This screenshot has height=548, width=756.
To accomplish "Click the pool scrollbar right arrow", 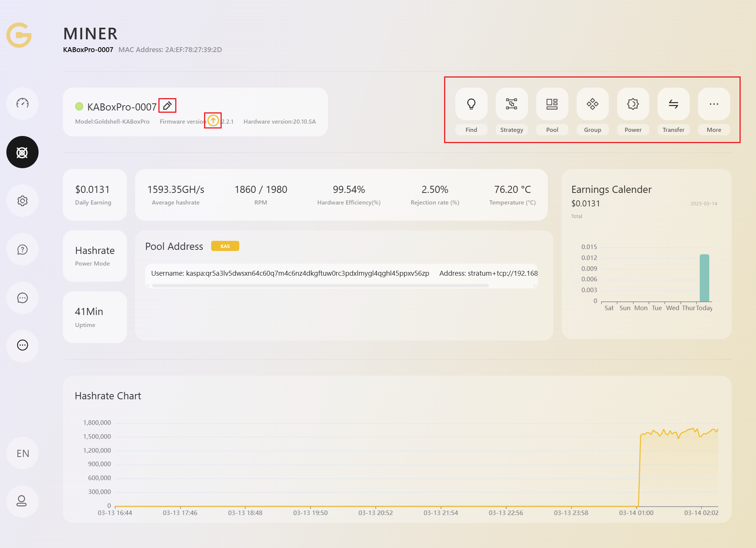I will [x=534, y=285].
